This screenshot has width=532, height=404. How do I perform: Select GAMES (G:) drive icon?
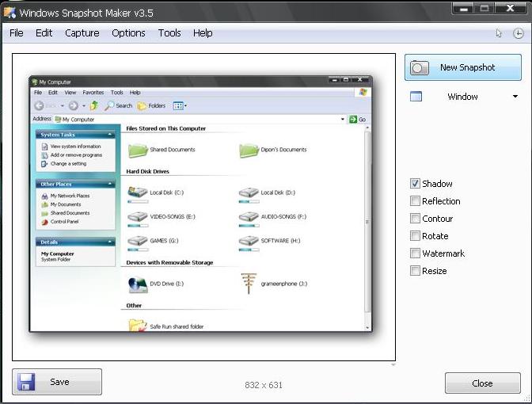138,241
